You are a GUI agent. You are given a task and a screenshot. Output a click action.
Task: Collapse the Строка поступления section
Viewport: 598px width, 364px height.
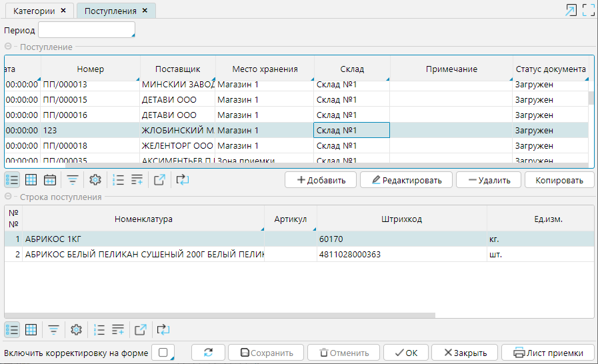tap(9, 197)
